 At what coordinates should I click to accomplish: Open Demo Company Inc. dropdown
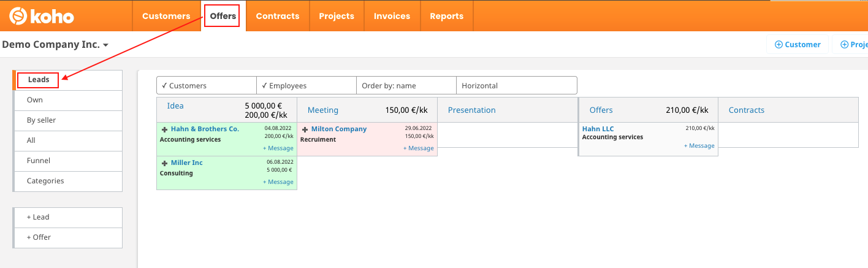tap(55, 45)
